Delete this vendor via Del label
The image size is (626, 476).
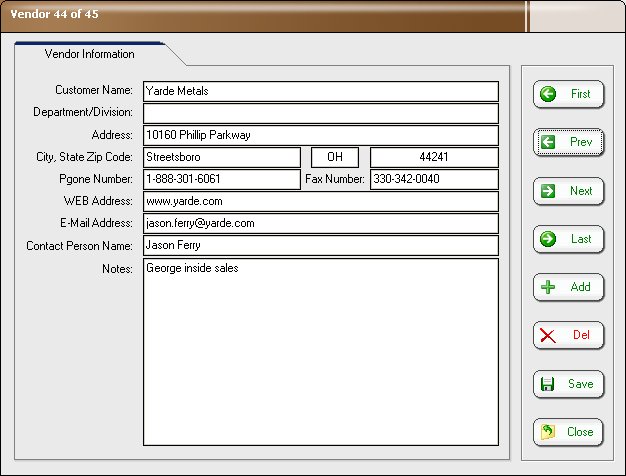581,335
